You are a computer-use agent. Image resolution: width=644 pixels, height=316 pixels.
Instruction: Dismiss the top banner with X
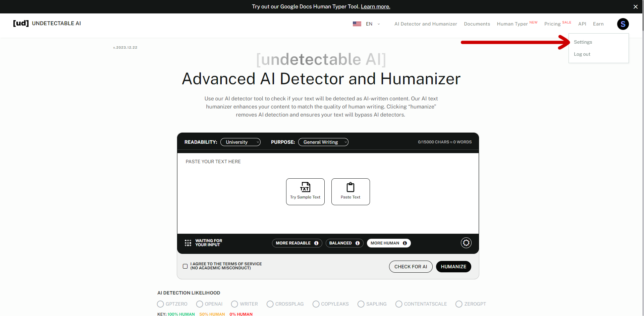(635, 7)
